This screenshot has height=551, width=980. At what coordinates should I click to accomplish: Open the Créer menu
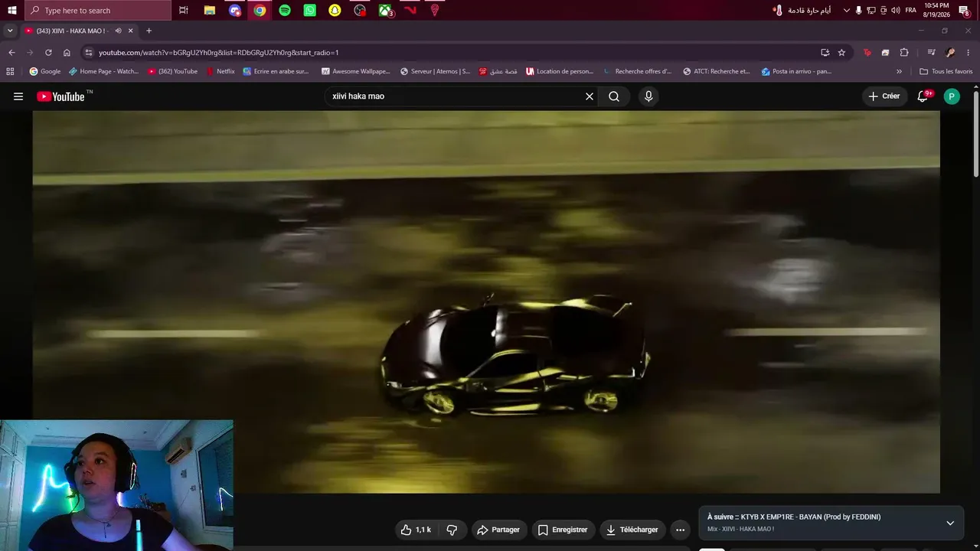click(884, 96)
